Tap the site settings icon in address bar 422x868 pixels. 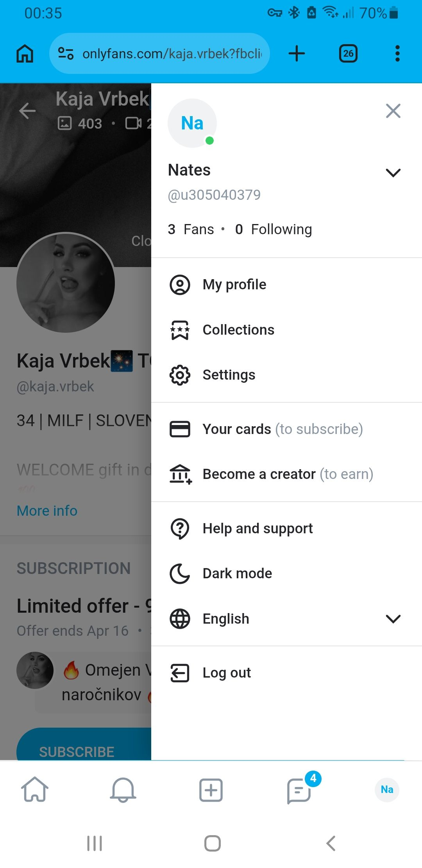(66, 54)
